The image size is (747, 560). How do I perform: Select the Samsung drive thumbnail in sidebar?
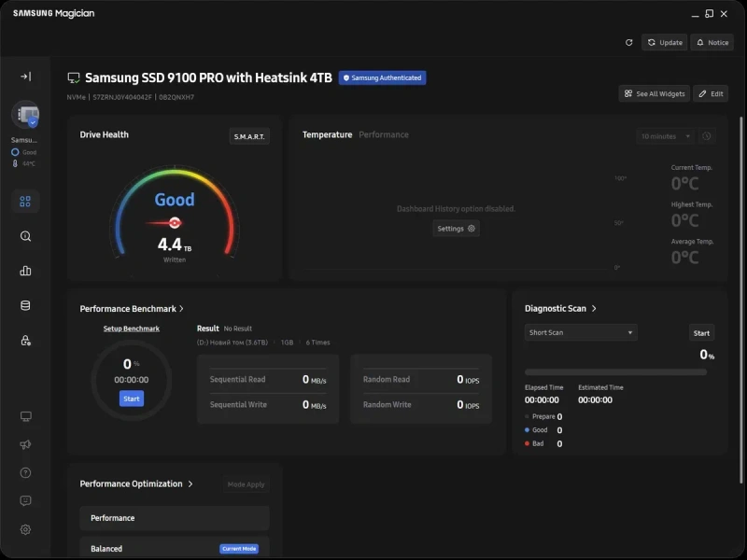[x=26, y=114]
